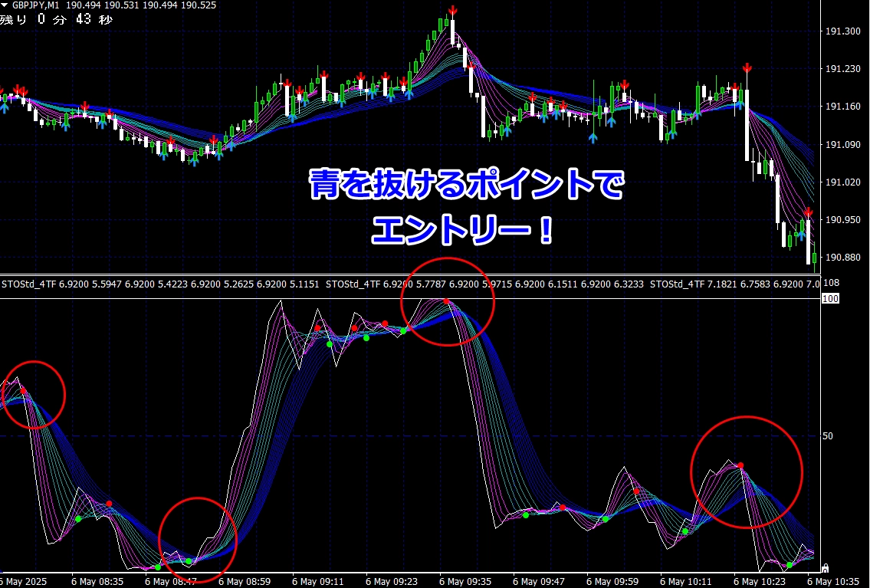Screen dimensions: 870x588
Task: Open the GBPJPY,M1 chart symbol dropdown triangle
Action: [5, 5]
